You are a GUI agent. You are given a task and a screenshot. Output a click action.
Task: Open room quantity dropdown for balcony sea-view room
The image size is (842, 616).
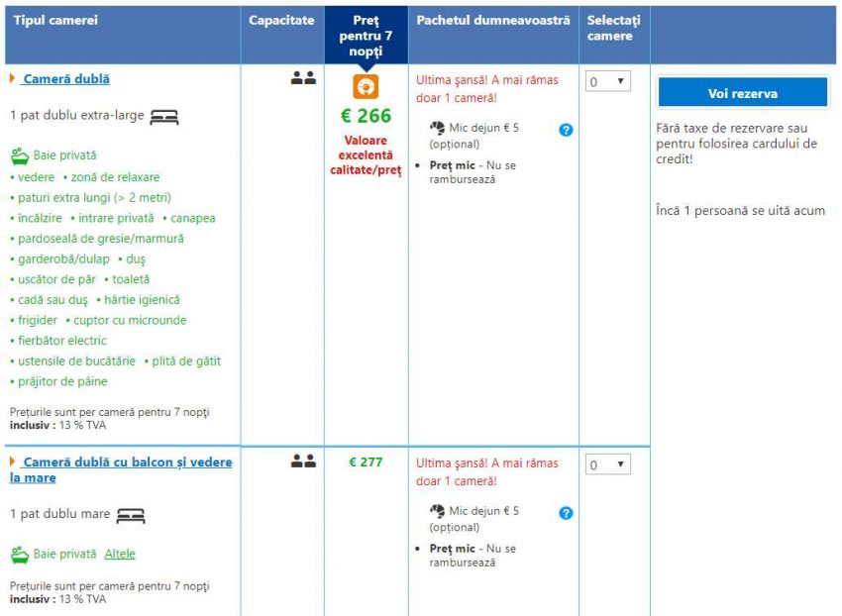click(607, 463)
